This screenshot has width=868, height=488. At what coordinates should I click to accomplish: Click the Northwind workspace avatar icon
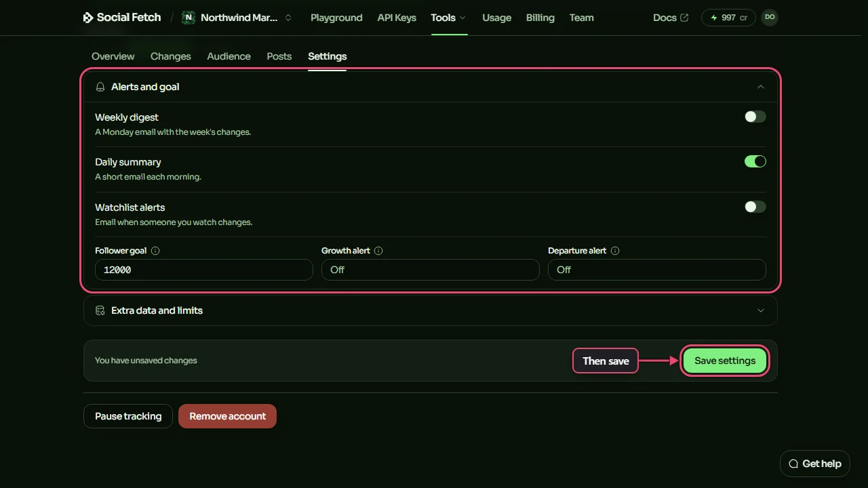tap(189, 18)
